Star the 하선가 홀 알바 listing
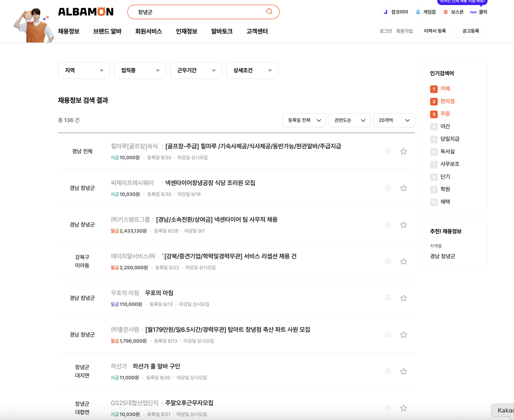The width and height of the screenshot is (514, 420). point(403,371)
